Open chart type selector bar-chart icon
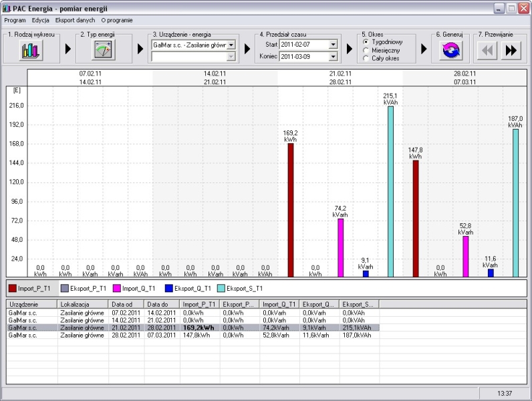 [x=31, y=50]
